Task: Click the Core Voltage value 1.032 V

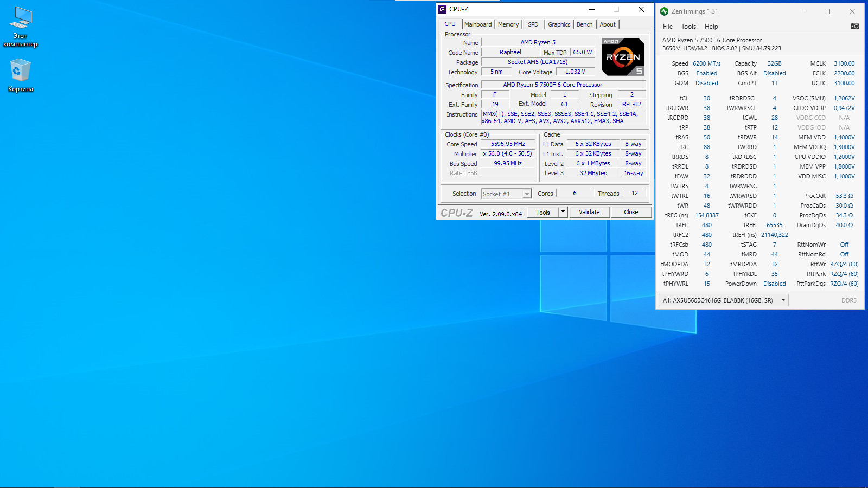Action: pos(575,72)
